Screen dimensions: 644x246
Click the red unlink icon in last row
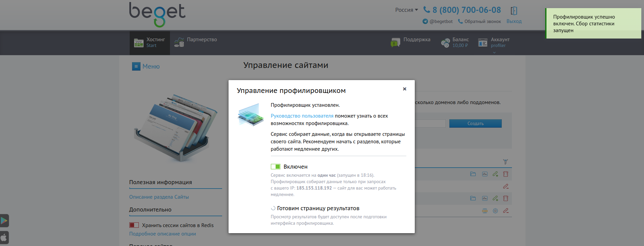pyautogui.click(x=506, y=211)
